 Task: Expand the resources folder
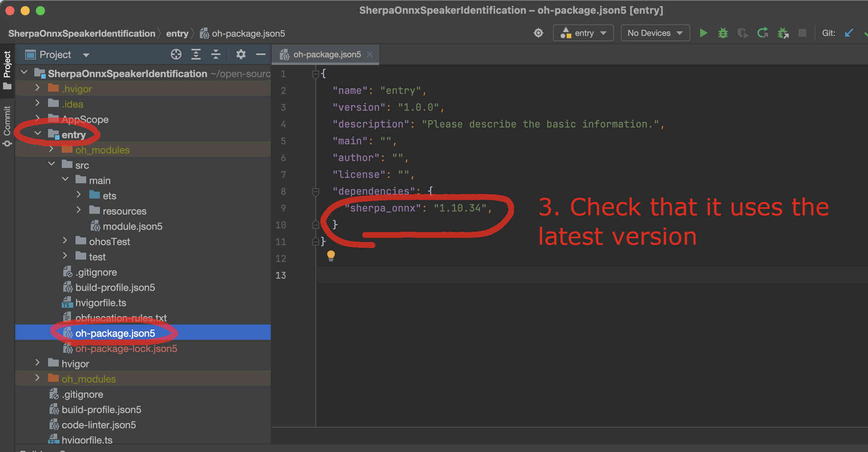pyautogui.click(x=79, y=210)
